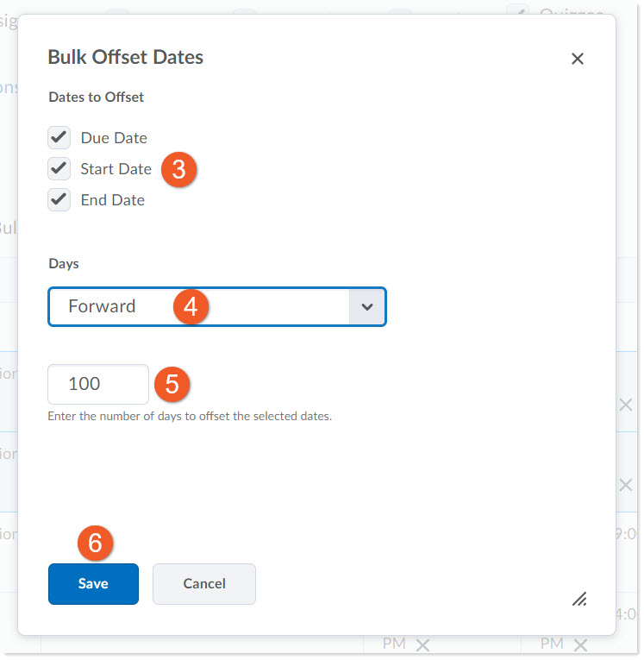
Task: Click the End Date label text
Action: (x=113, y=200)
